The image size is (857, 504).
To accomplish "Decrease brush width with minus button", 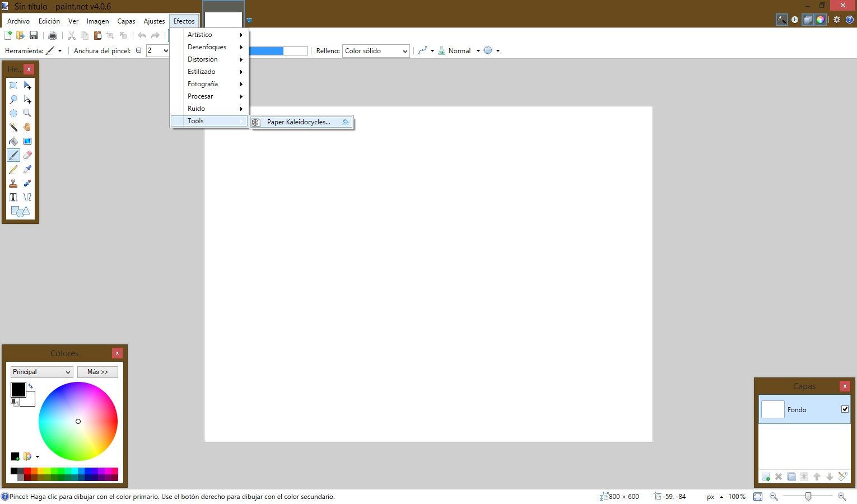I will coord(138,50).
